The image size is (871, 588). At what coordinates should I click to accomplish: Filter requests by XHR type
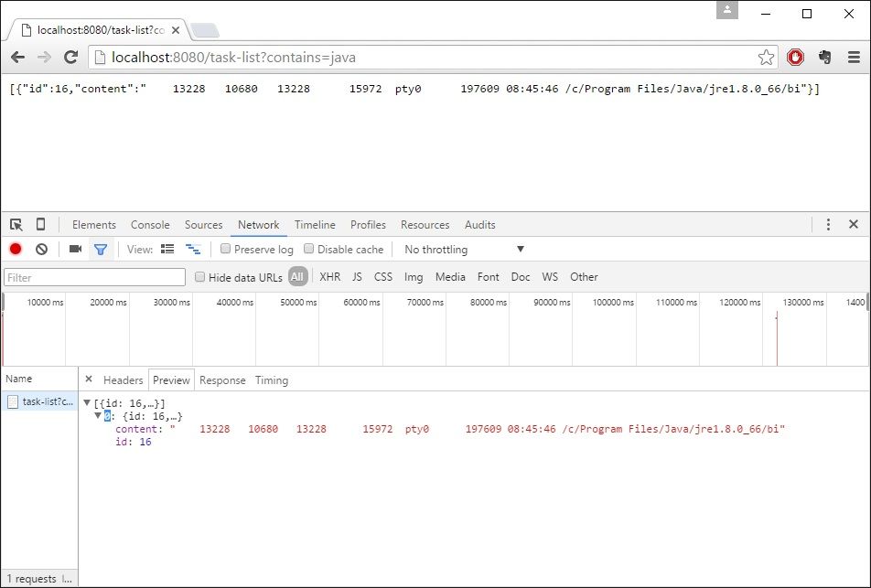(329, 277)
